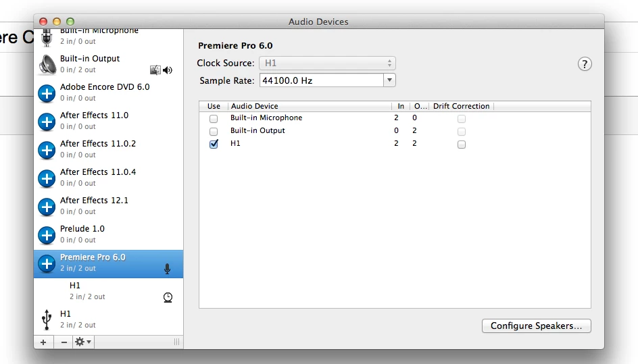Select the H1 subdevice under Premiere Pro 6.0
Image resolution: width=638 pixels, height=364 pixels.
[x=108, y=291]
